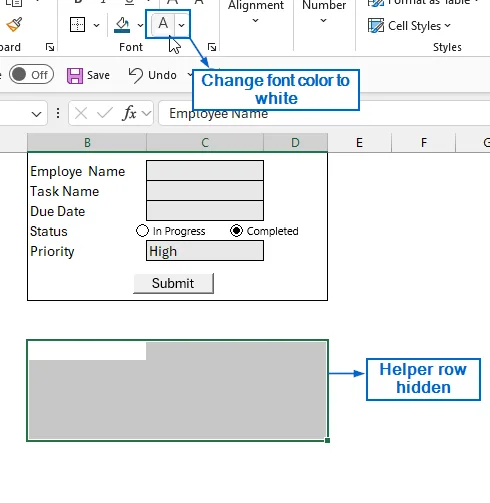Click the formula bar showing Employee Name
Viewport: 490px width, 503px height.
323,113
